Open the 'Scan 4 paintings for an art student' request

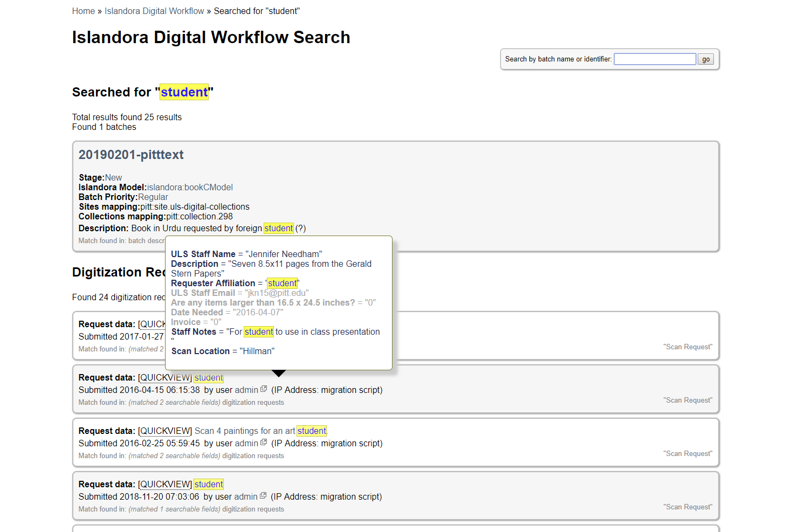click(x=260, y=431)
